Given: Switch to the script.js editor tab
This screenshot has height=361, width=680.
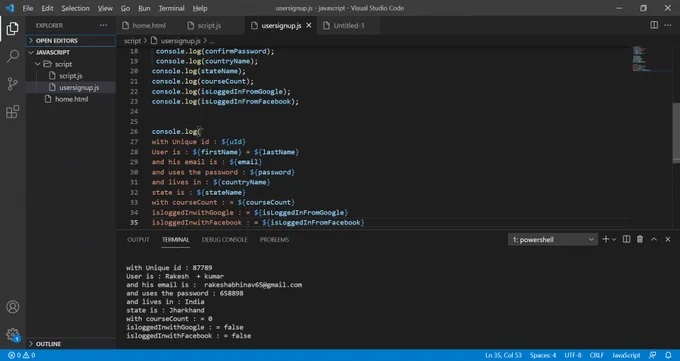Looking at the screenshot, I should coord(209,26).
